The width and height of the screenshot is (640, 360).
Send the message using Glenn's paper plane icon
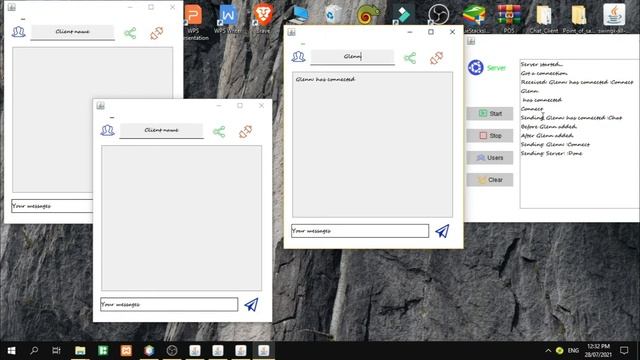click(x=442, y=231)
